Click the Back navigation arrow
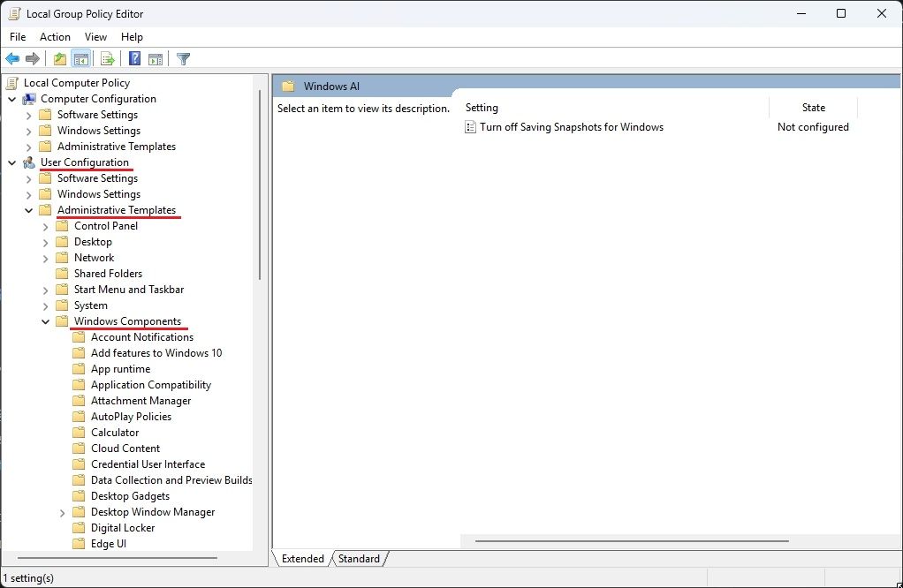The height and width of the screenshot is (588, 903). coord(11,58)
